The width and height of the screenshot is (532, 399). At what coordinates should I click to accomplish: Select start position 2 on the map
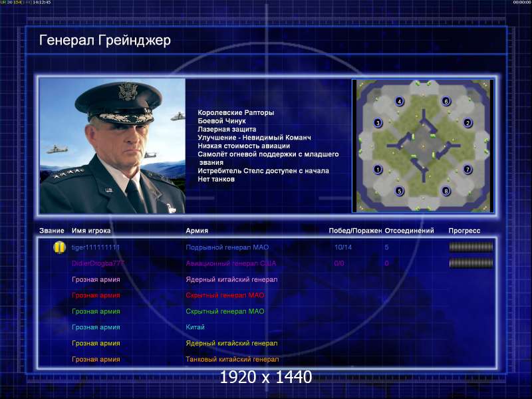pos(467,123)
